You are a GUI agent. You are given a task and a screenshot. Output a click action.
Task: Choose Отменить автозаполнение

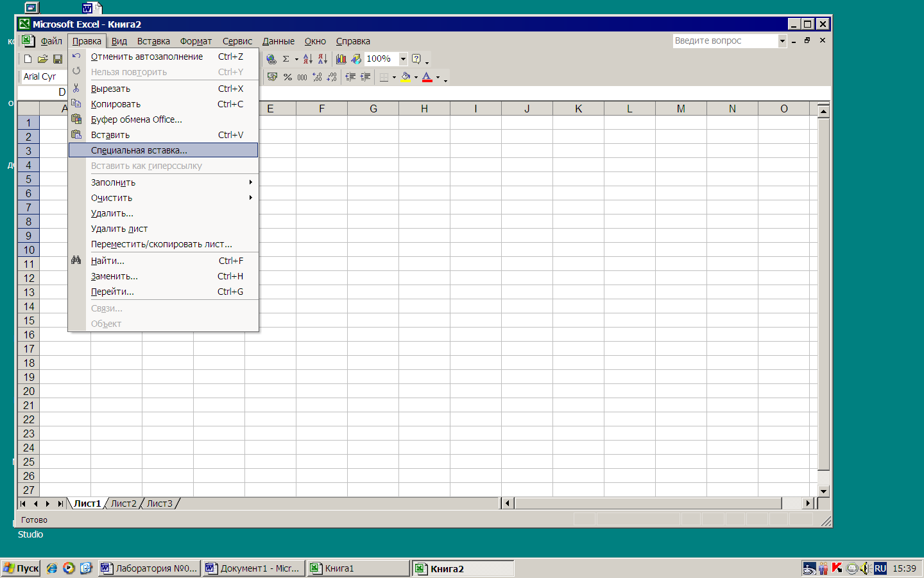tap(164, 57)
